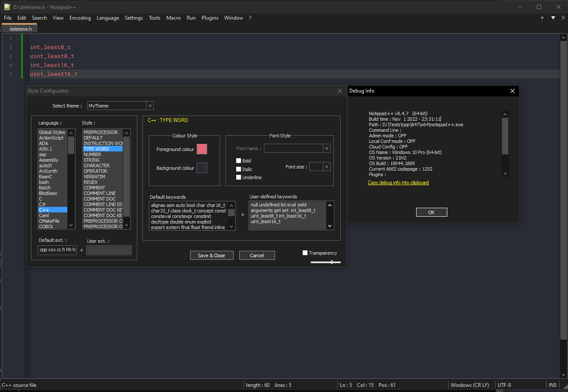Click the editor's vertical scrollbar
This screenshot has width=568, height=392.
(x=563, y=206)
